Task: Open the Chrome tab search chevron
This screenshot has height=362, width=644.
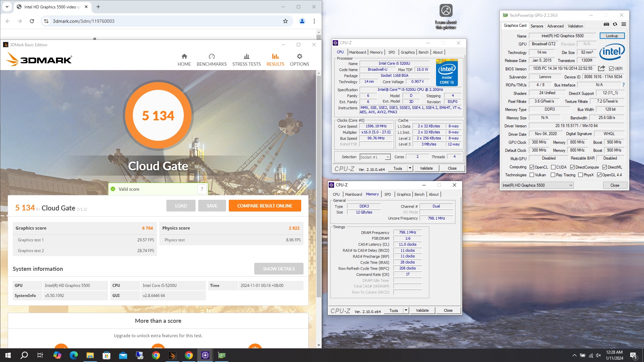Action: (x=7, y=7)
